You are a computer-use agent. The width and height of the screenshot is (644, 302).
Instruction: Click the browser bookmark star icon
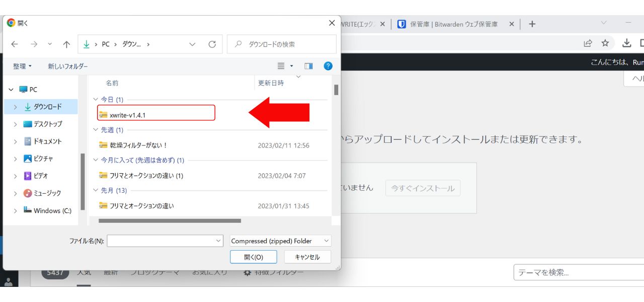[605, 43]
